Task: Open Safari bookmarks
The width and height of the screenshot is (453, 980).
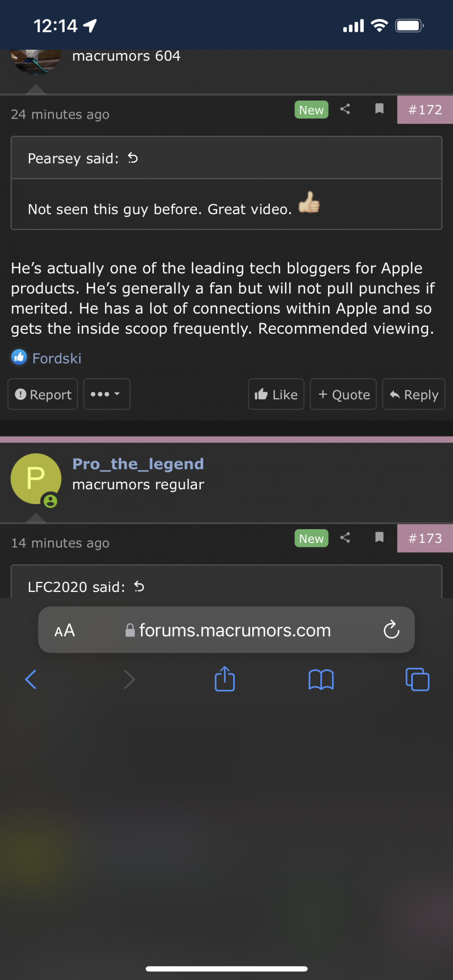Action: [x=321, y=680]
